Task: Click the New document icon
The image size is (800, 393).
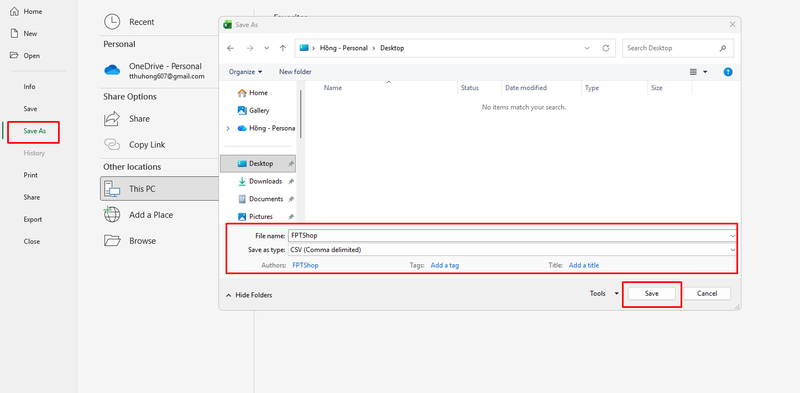Action: pyautogui.click(x=14, y=33)
